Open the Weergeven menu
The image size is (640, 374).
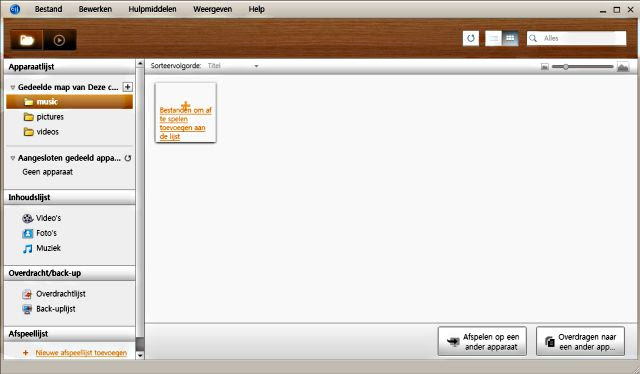pyautogui.click(x=212, y=9)
